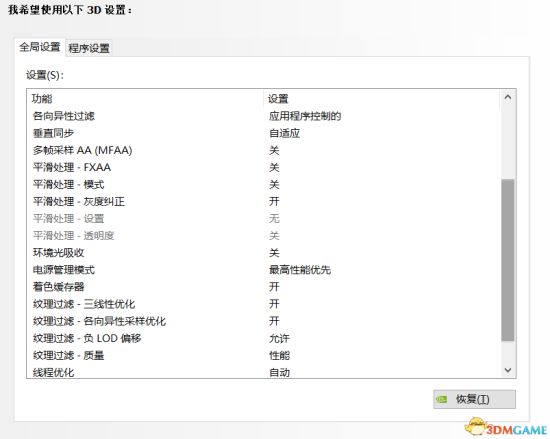Click the scrollbar up arrow
Screen dimensions: 550x439
click(508, 97)
